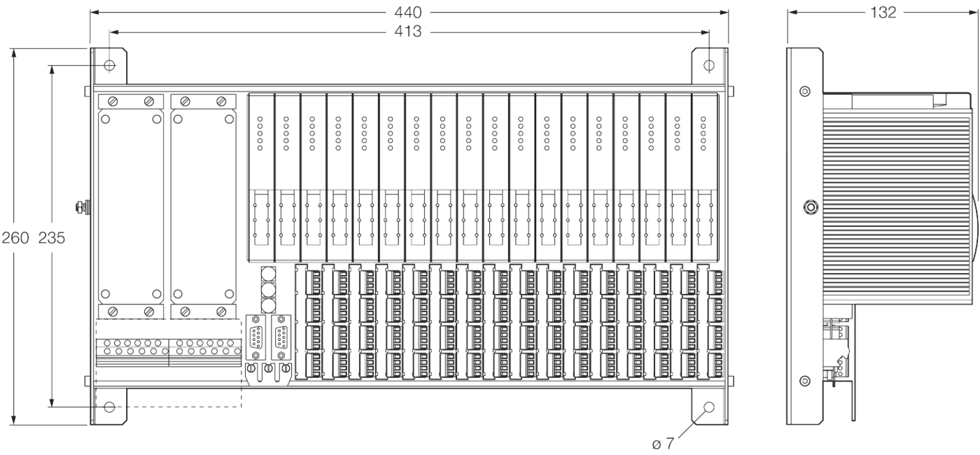The height and width of the screenshot is (455, 980).
Task: Select the leftmost large module cover plate
Action: pyautogui.click(x=129, y=206)
